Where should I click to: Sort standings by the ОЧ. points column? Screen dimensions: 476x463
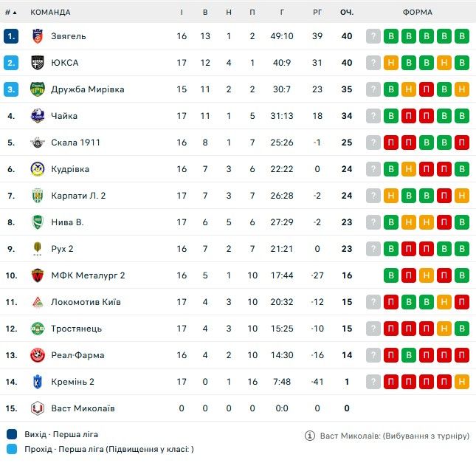(x=347, y=13)
